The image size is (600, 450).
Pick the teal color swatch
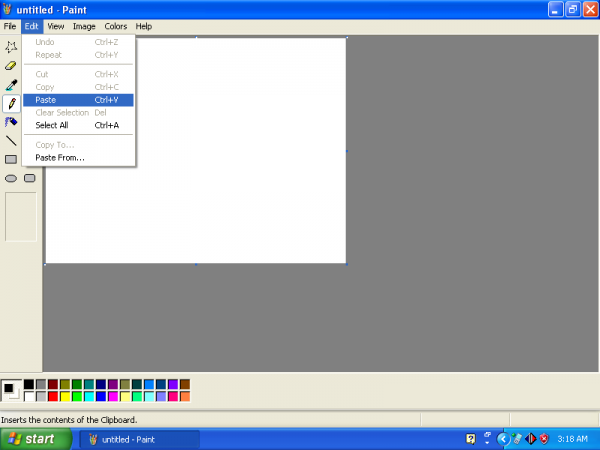click(x=89, y=384)
